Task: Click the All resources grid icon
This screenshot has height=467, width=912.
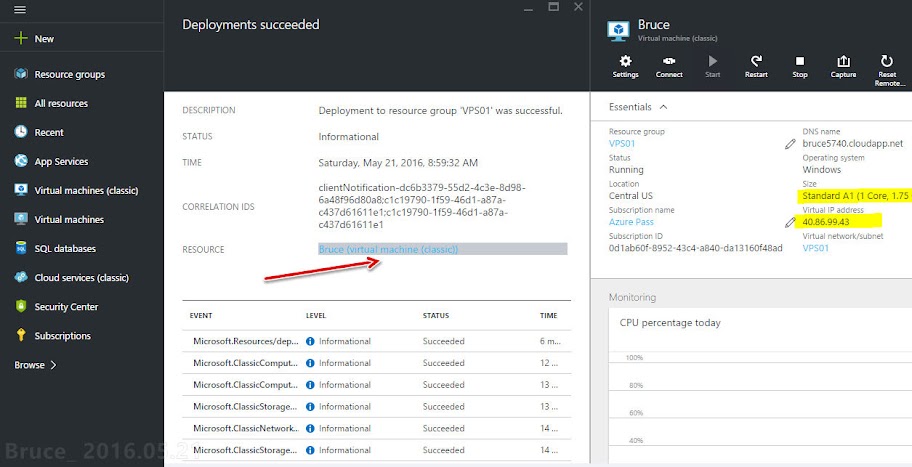Action: pyautogui.click(x=21, y=102)
